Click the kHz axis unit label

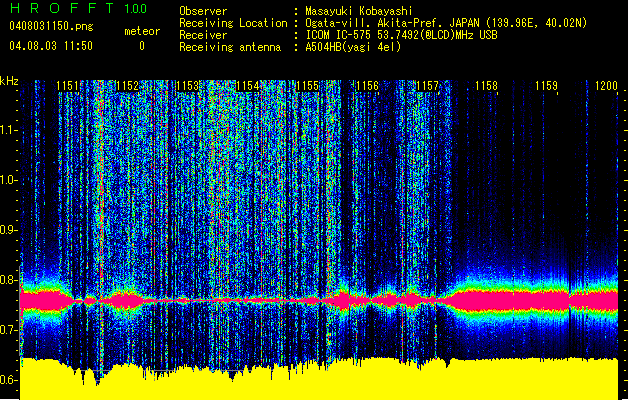pos(9,81)
